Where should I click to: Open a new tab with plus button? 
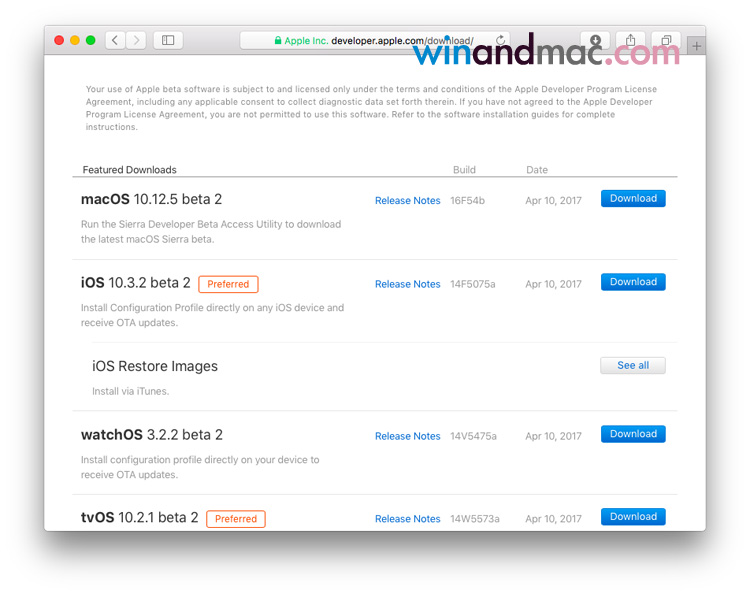coord(697,45)
